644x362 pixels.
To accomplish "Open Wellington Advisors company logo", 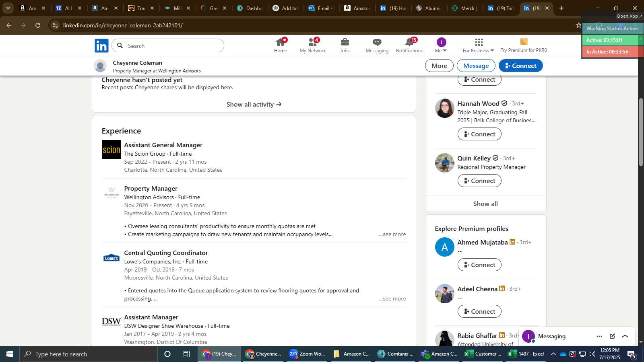I will pos(111,193).
